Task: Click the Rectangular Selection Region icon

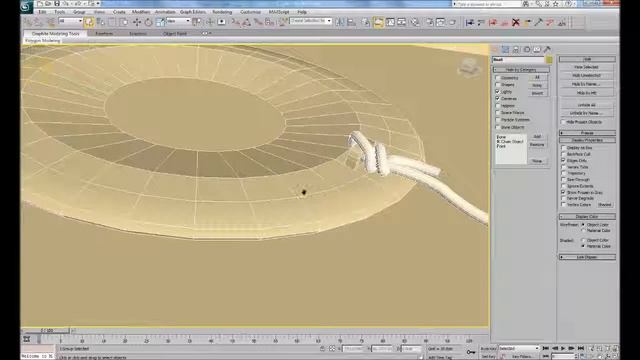Action: click(x=112, y=22)
